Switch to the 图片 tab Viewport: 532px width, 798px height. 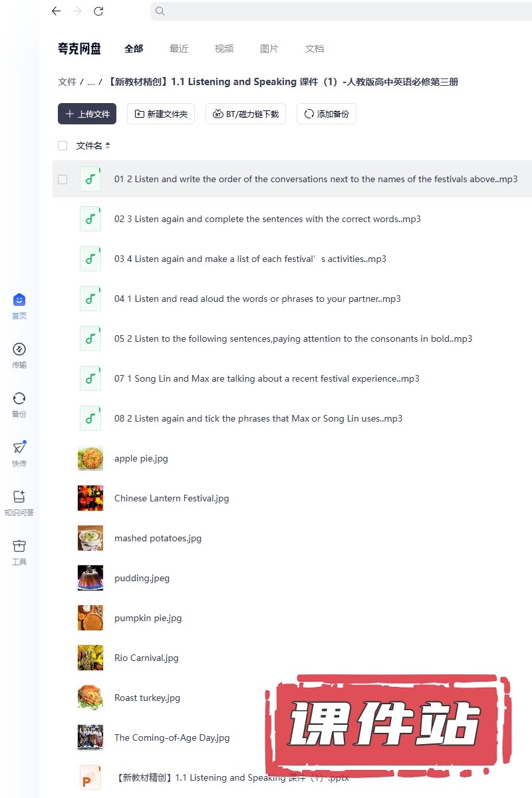[x=269, y=49]
